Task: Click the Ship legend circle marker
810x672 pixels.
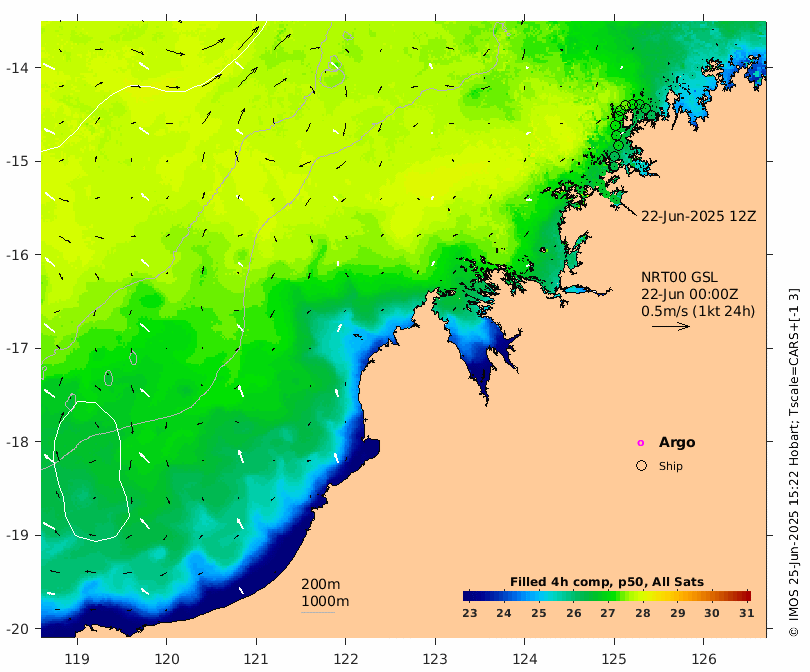Action: point(641,466)
